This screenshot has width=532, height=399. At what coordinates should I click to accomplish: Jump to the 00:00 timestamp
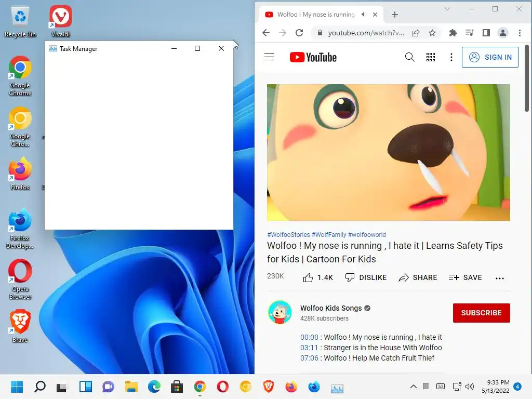[309, 337]
